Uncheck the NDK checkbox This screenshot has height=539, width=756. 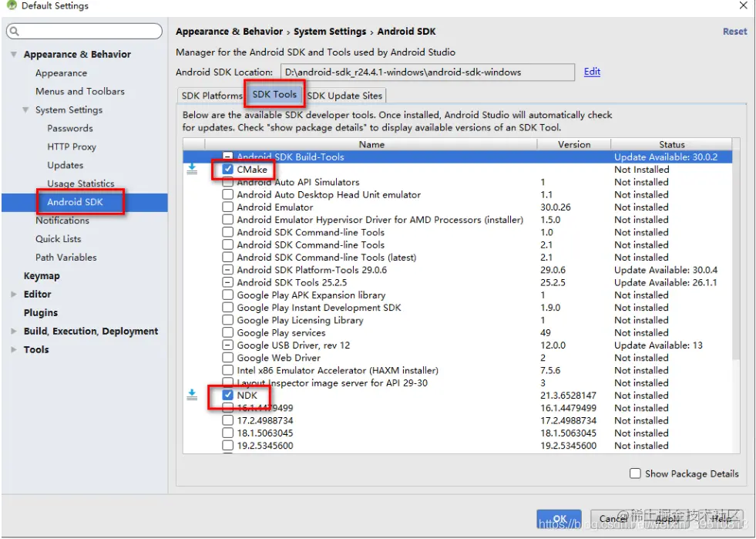click(x=228, y=396)
